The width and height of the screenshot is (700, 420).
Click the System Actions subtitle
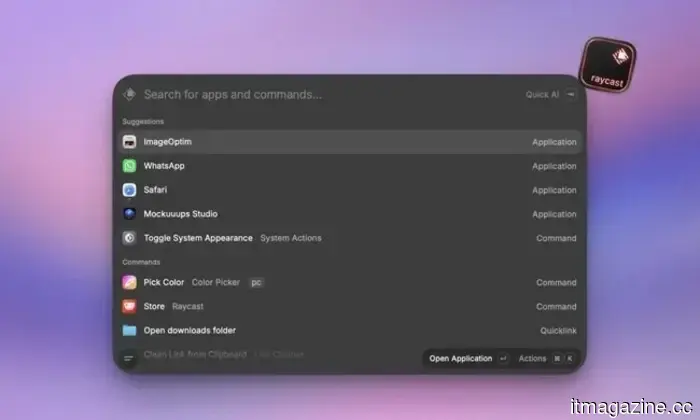point(291,238)
